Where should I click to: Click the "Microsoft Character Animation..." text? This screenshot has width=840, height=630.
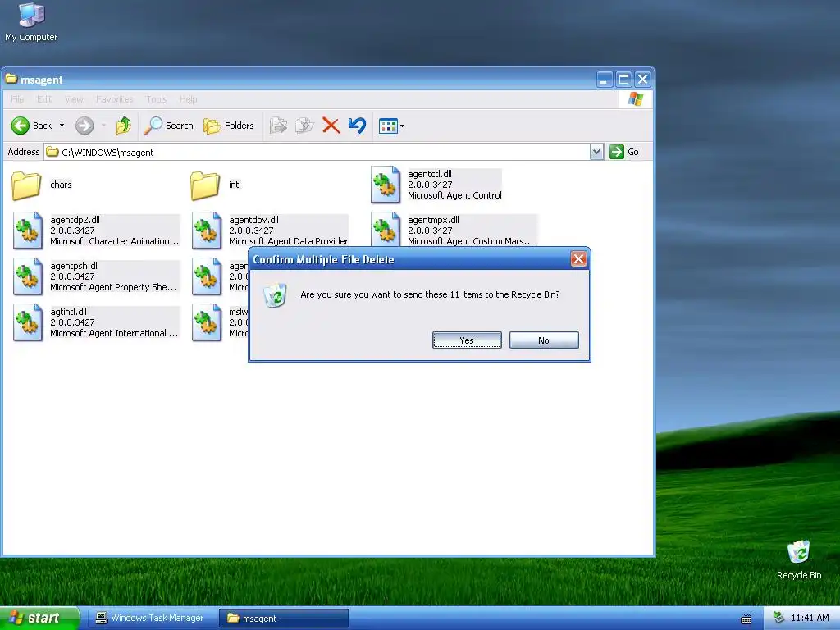click(115, 242)
